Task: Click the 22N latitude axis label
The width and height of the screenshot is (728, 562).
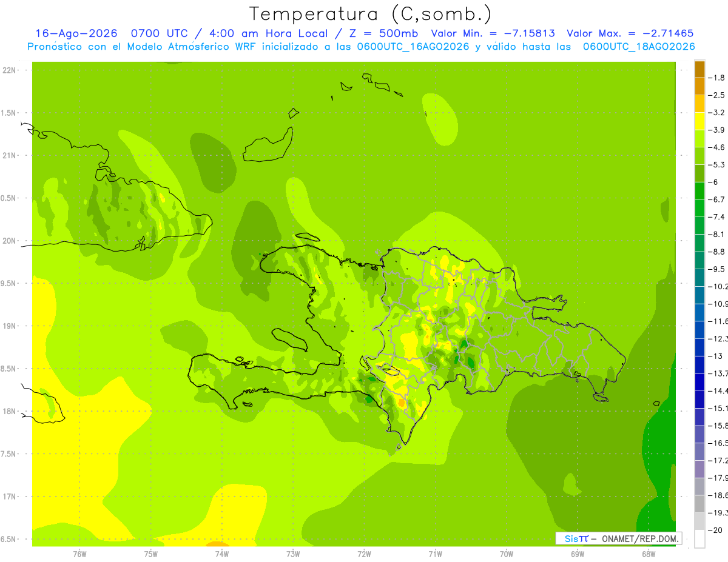Action: pyautogui.click(x=9, y=70)
